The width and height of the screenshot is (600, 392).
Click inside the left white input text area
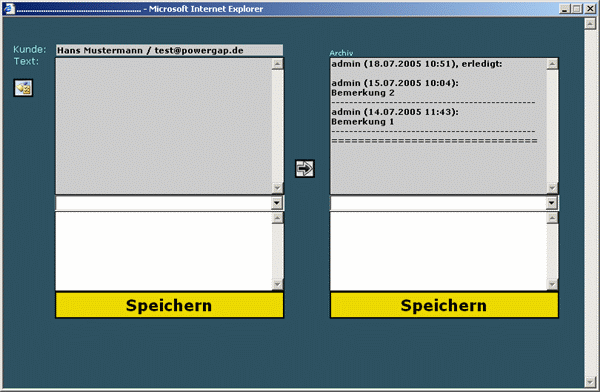[x=164, y=251]
